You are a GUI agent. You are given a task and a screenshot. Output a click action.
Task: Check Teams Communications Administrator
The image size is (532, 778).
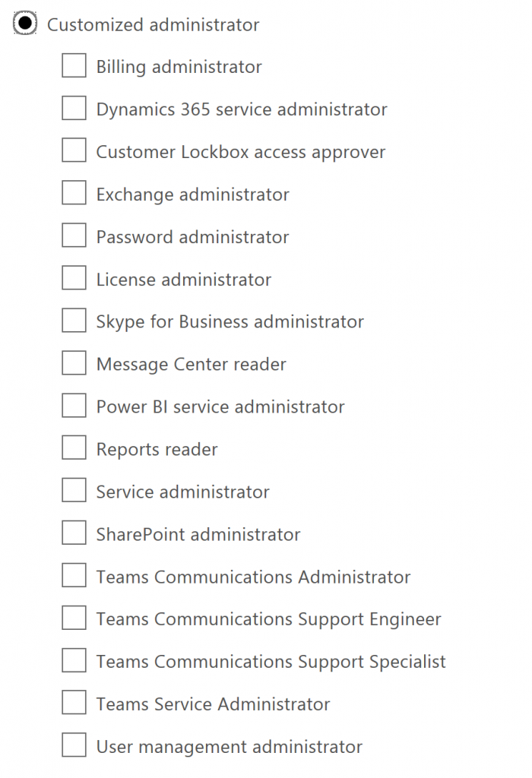pyautogui.click(x=74, y=575)
